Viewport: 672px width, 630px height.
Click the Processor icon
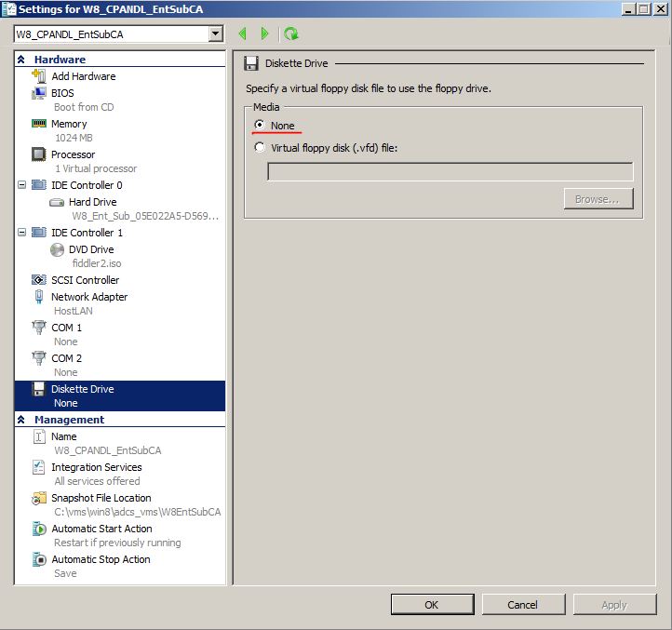tap(38, 154)
